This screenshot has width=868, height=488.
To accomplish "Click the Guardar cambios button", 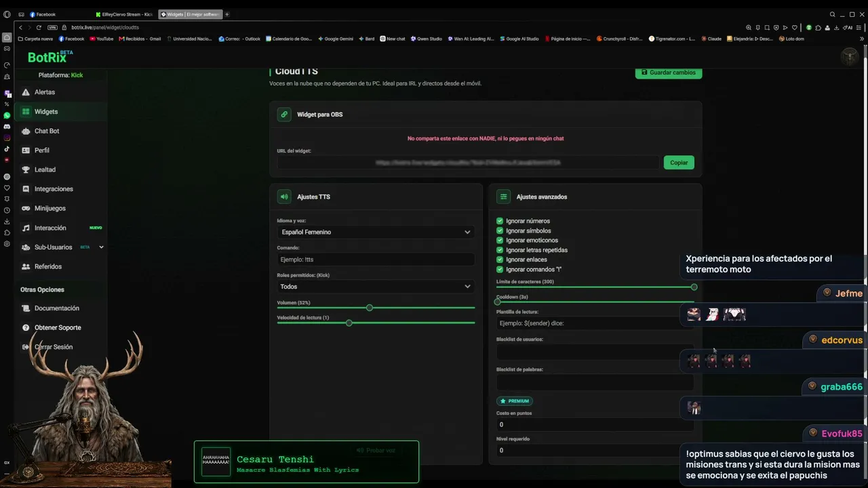I will tap(669, 73).
